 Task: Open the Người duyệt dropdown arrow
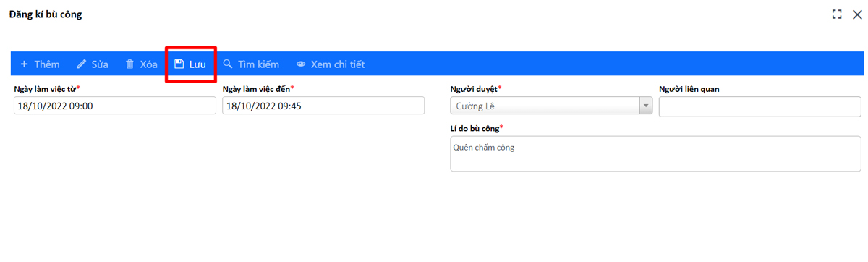click(x=646, y=106)
